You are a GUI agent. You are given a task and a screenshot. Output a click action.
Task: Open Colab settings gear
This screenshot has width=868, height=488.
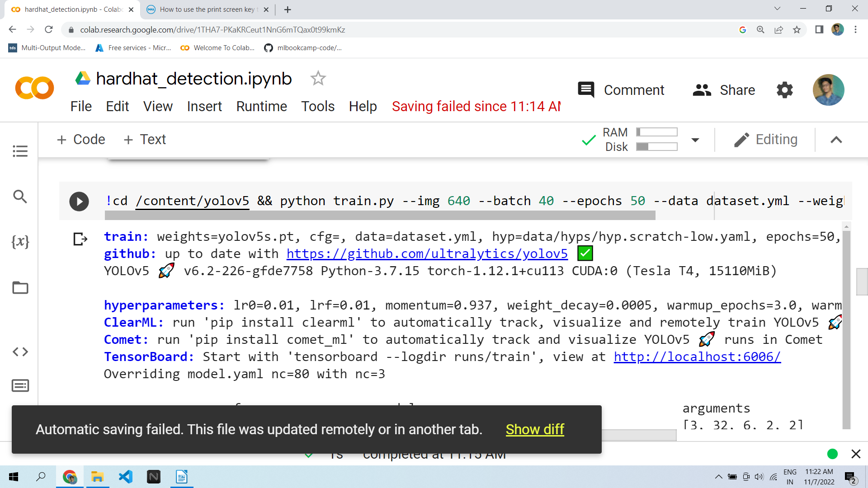click(x=785, y=90)
